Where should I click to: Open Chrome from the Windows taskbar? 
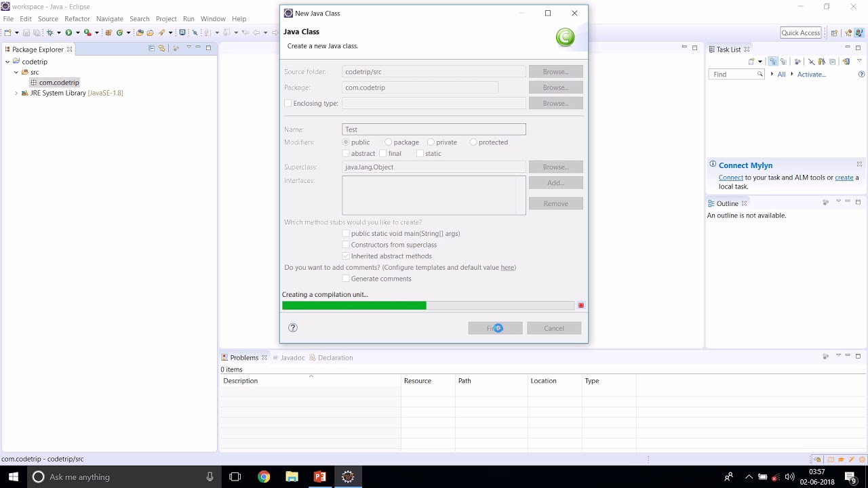click(x=264, y=477)
